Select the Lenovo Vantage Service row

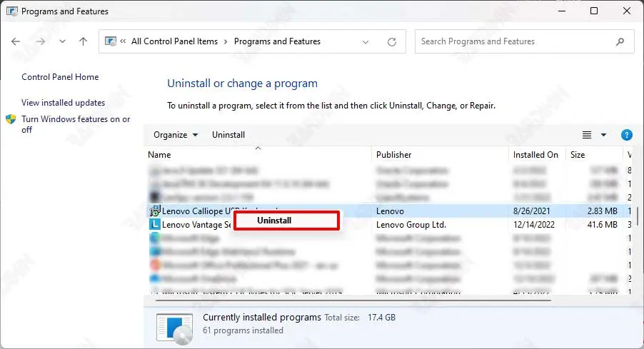[388, 225]
